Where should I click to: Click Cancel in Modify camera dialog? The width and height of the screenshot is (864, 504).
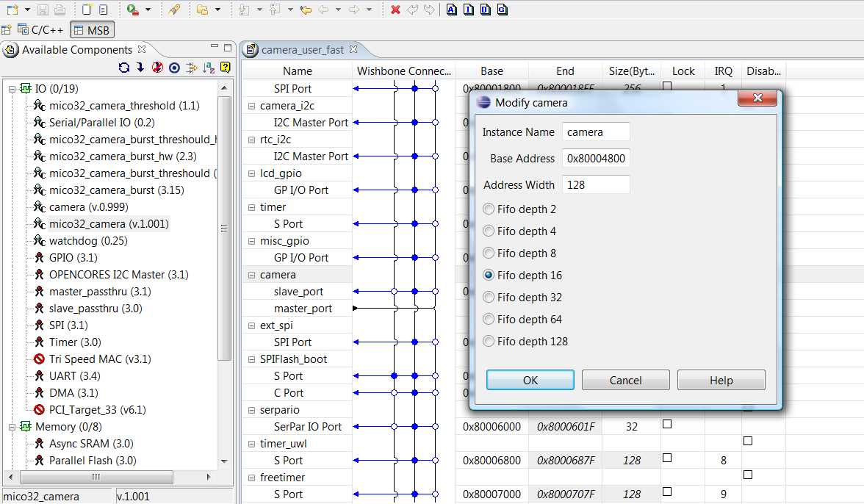[625, 380]
